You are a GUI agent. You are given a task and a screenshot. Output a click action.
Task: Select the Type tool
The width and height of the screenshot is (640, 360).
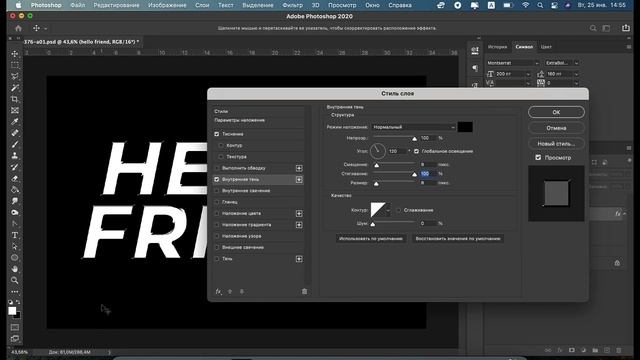click(x=15, y=235)
